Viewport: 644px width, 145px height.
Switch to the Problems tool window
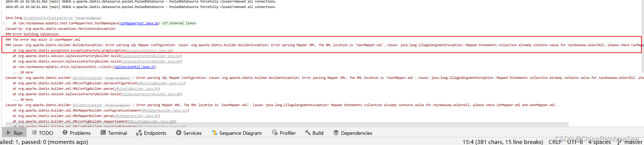click(x=76, y=133)
